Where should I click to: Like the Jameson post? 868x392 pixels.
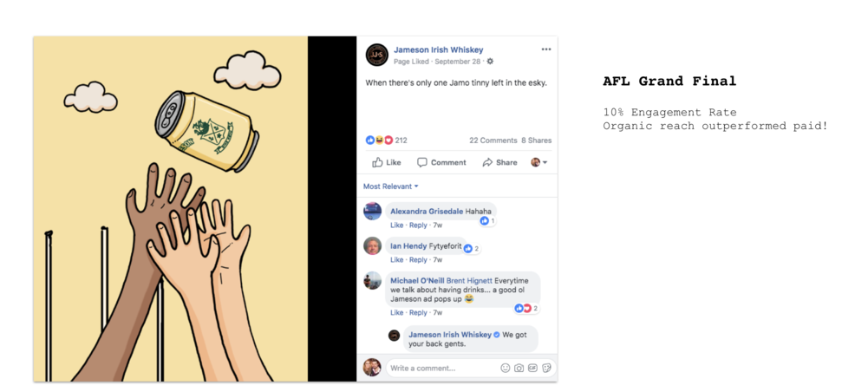387,162
